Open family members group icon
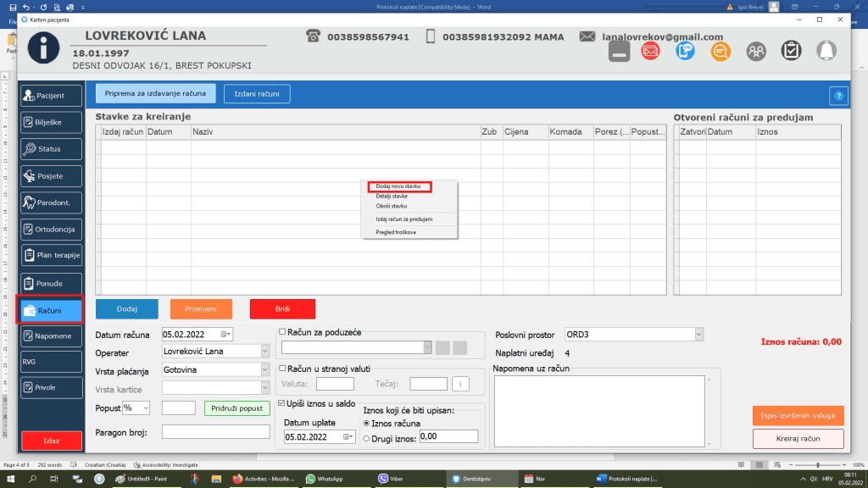Screen dimensions: 868x488 tap(755, 52)
